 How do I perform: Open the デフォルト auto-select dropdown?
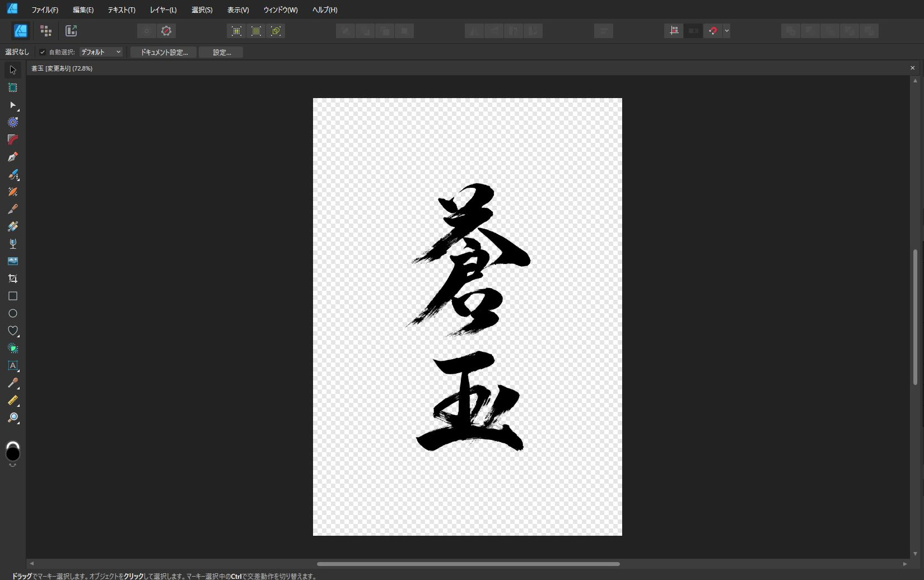[x=101, y=52]
